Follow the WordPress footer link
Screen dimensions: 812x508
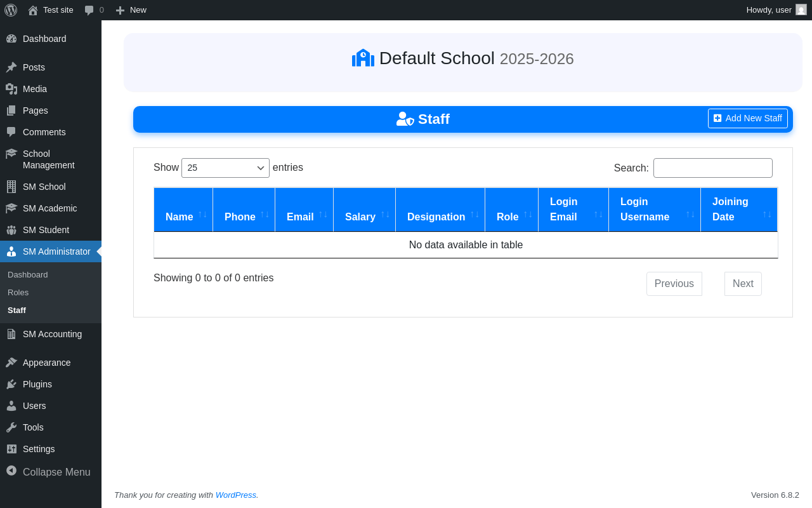coord(236,495)
